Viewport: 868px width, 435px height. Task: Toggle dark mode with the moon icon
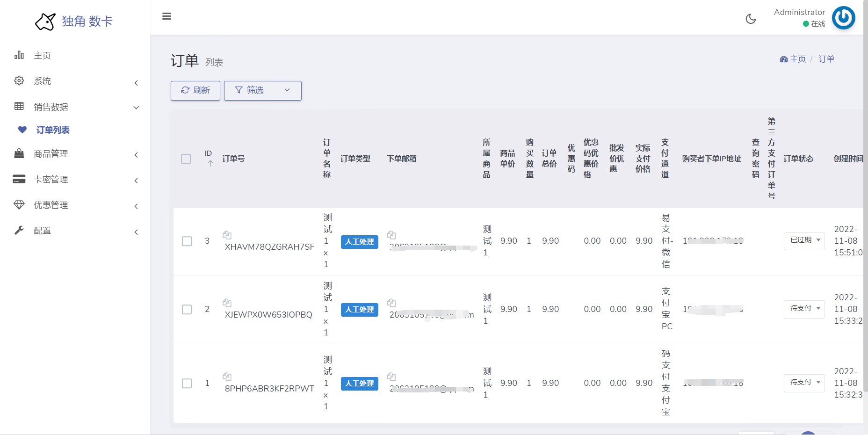click(751, 19)
